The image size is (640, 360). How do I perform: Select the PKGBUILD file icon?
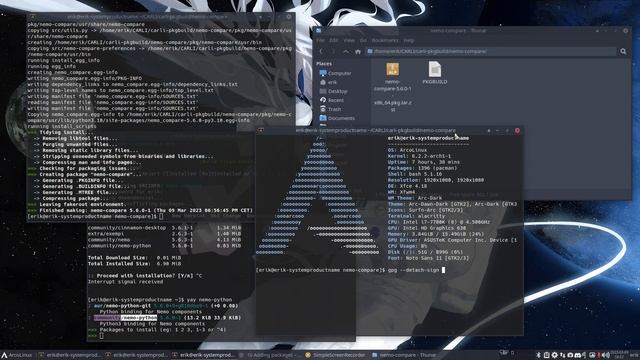(x=435, y=73)
